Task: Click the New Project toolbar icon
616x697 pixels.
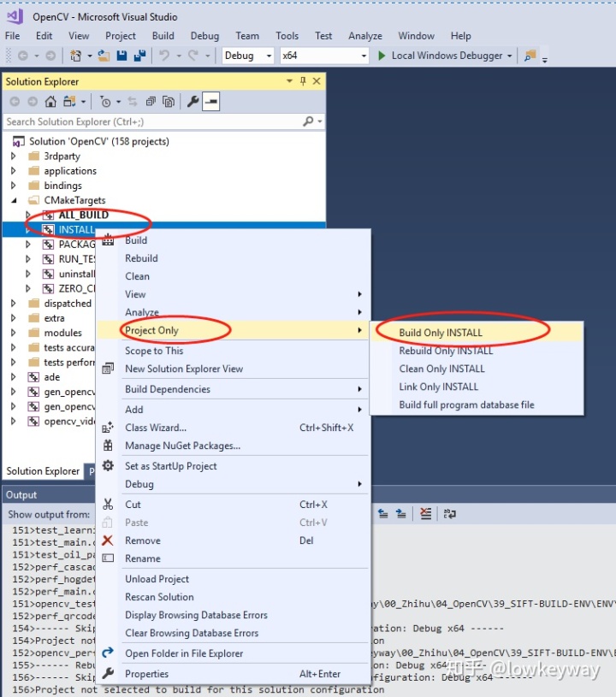Action: pyautogui.click(x=76, y=56)
